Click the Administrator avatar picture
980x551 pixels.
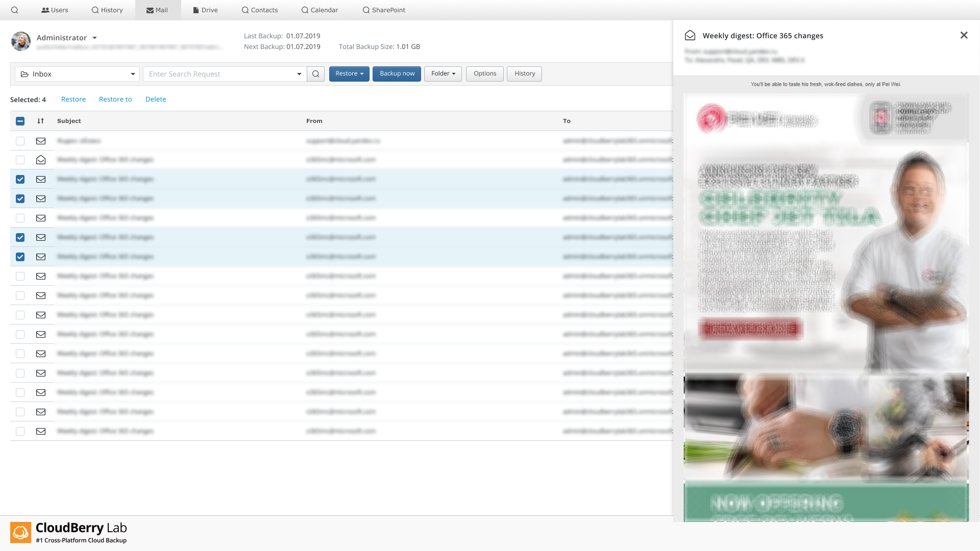point(21,41)
